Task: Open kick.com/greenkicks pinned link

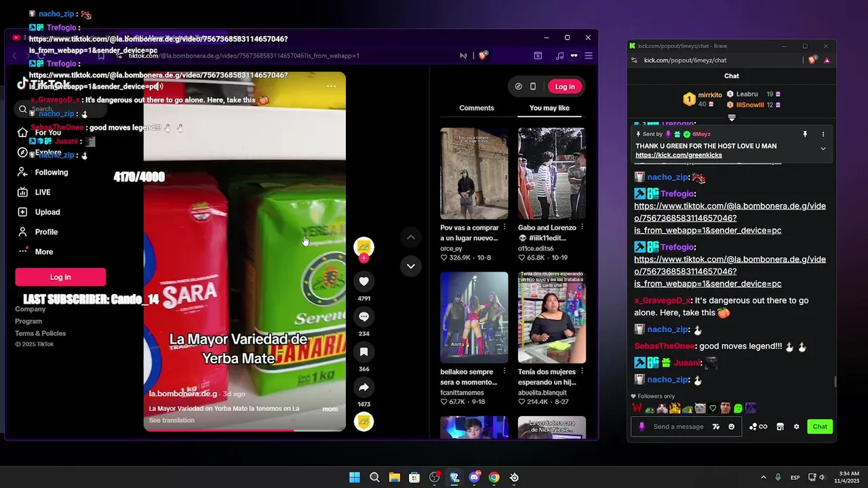Action: pyautogui.click(x=679, y=155)
